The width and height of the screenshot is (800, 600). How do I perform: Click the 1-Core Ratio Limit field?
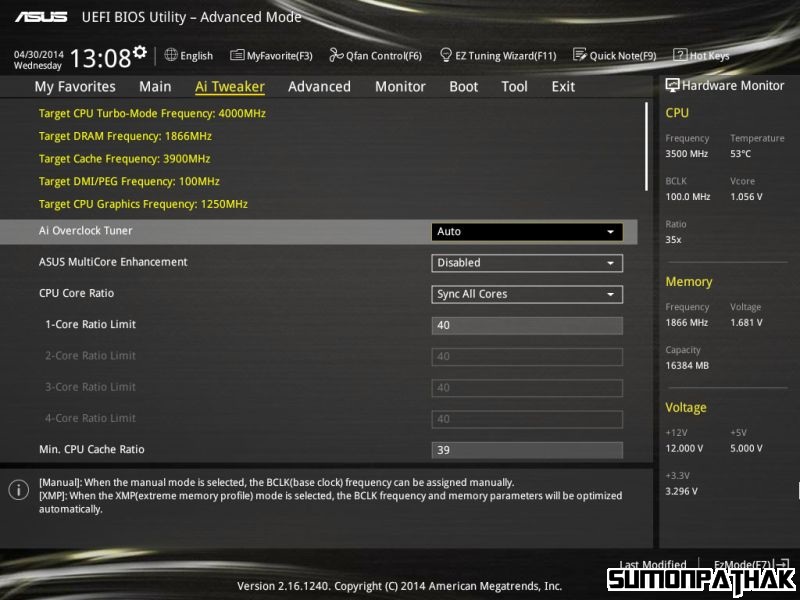pyautogui.click(x=527, y=326)
